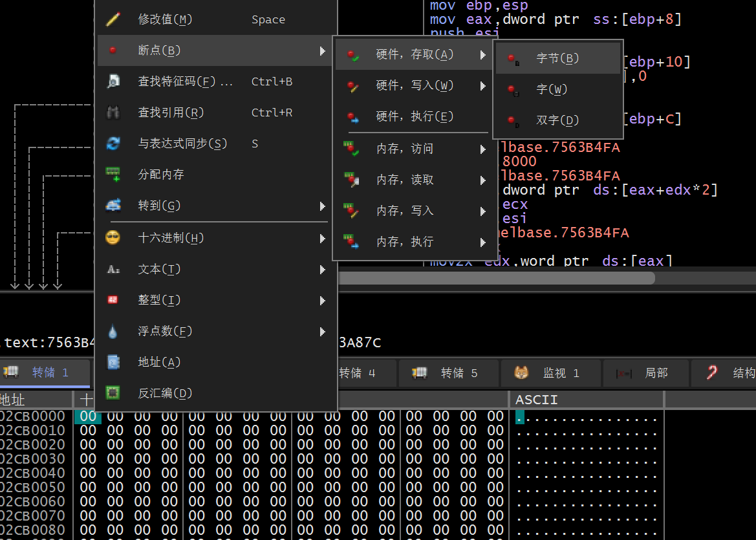Click the truck icon on 转储 5 tab
756x540 pixels.
click(x=419, y=373)
